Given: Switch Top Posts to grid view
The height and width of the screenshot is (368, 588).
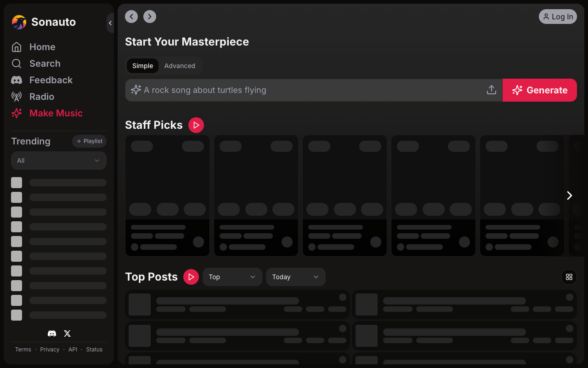Looking at the screenshot, I should click(569, 276).
